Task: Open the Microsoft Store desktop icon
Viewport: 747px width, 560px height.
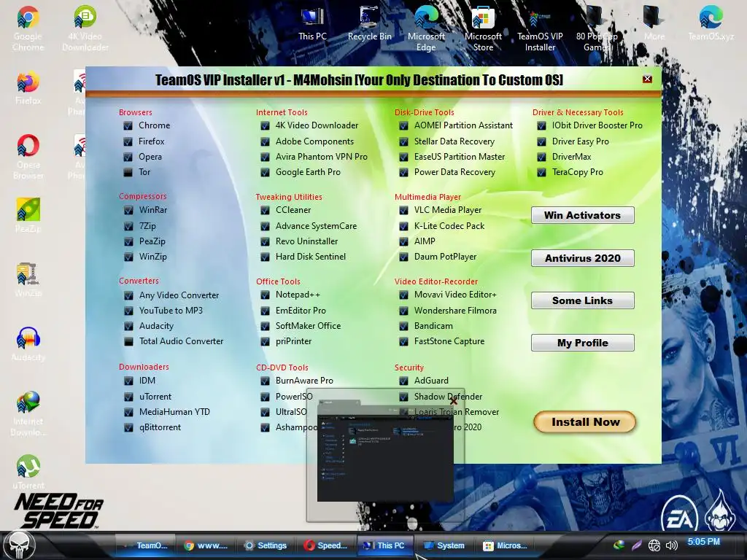Action: tap(483, 28)
